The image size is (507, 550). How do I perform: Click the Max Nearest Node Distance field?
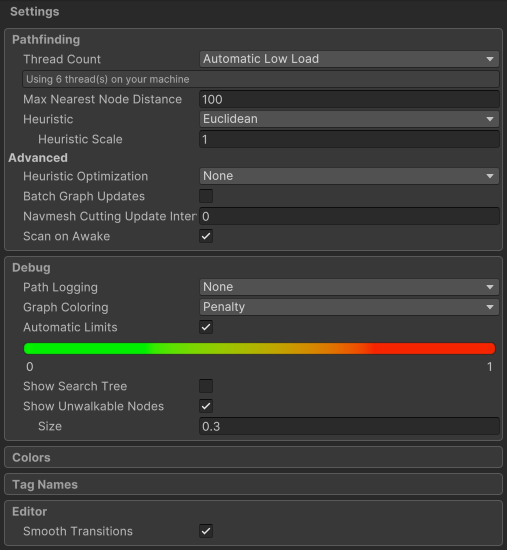point(349,99)
